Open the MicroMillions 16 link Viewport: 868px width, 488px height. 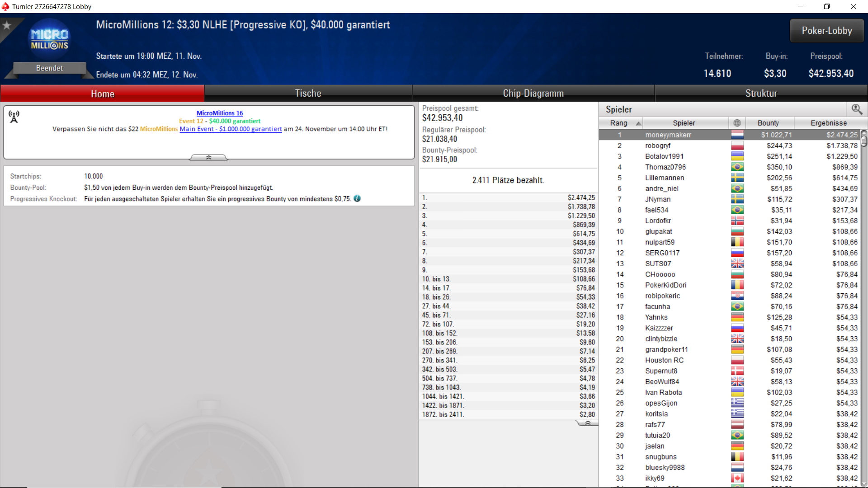tap(220, 113)
